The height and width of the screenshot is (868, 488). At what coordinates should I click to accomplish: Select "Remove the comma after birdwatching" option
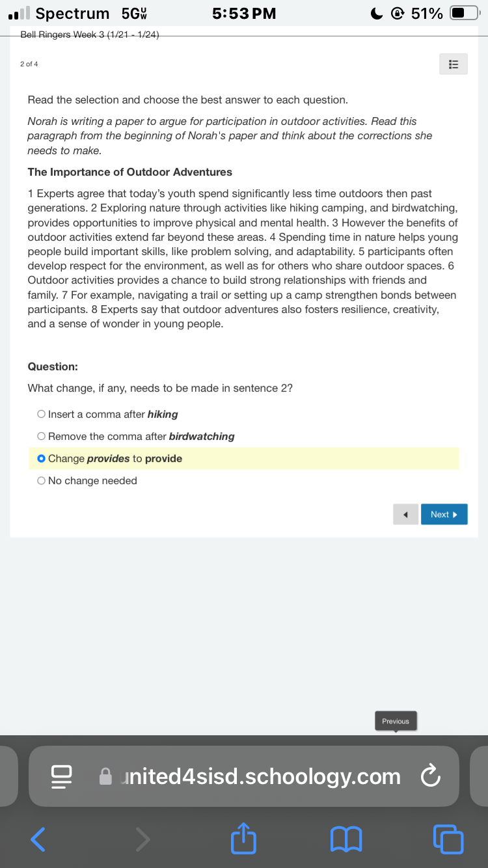136,437
